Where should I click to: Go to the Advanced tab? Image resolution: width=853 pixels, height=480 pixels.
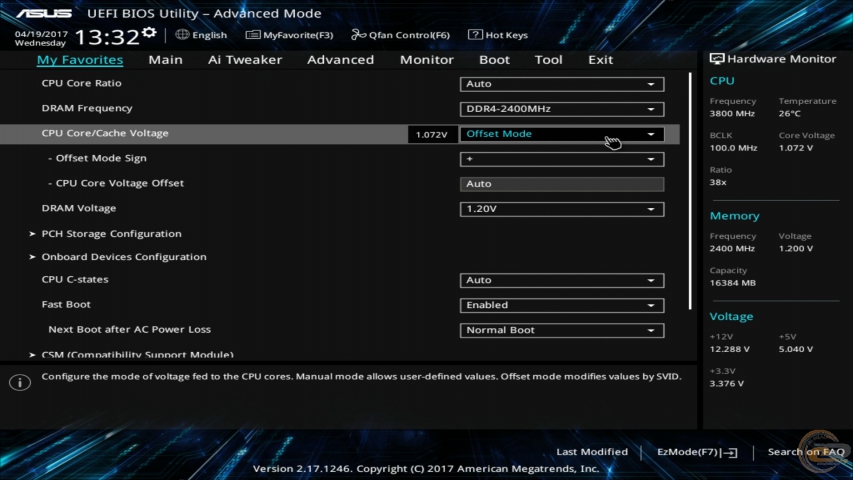coord(341,60)
